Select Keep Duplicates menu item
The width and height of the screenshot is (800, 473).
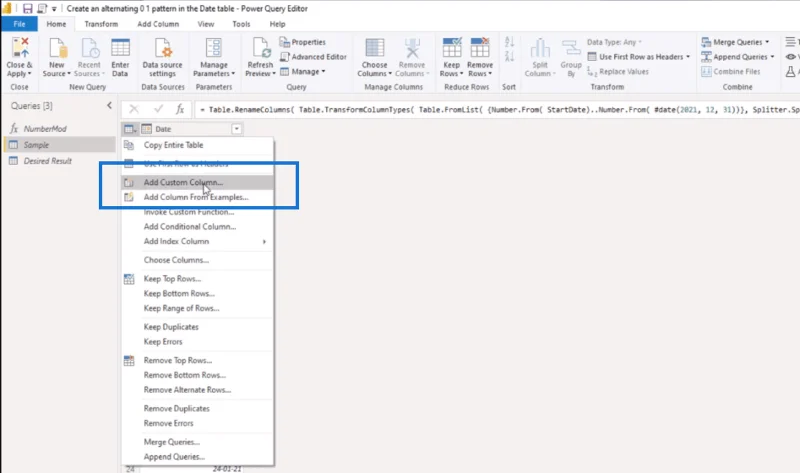(x=197, y=327)
